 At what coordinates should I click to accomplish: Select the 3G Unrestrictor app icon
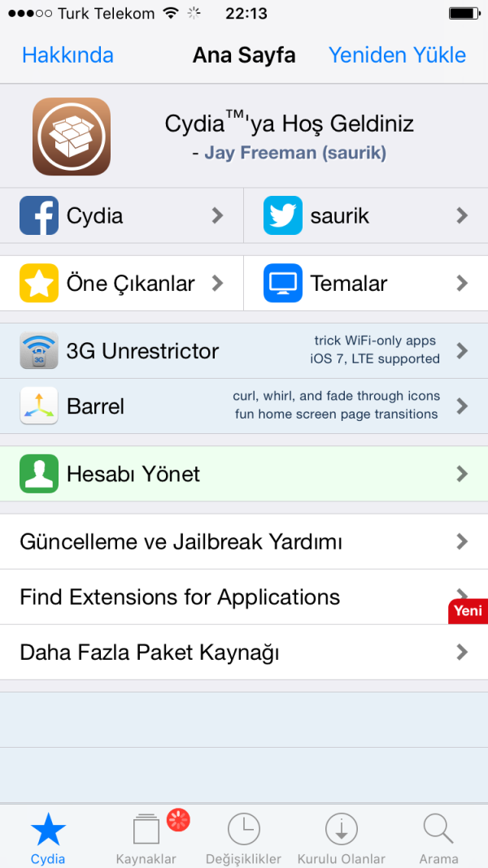pyautogui.click(x=39, y=351)
